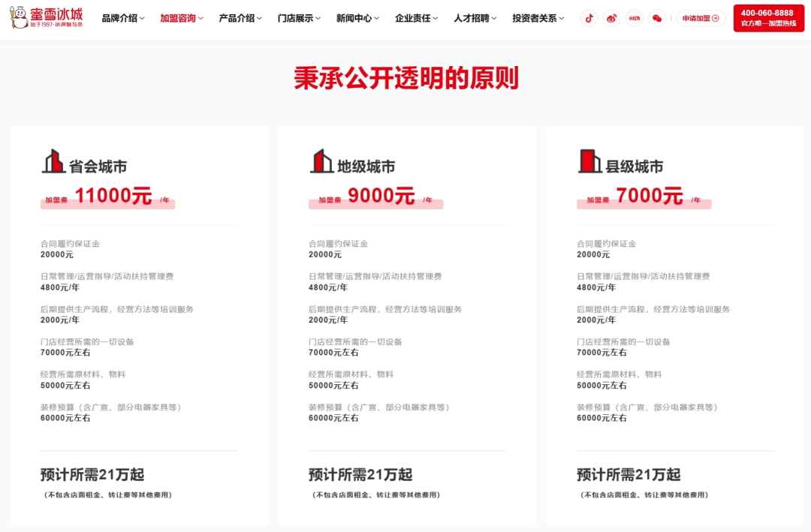Expand the 品牌介绍 dropdown menu
The height and width of the screenshot is (532, 811).
123,19
